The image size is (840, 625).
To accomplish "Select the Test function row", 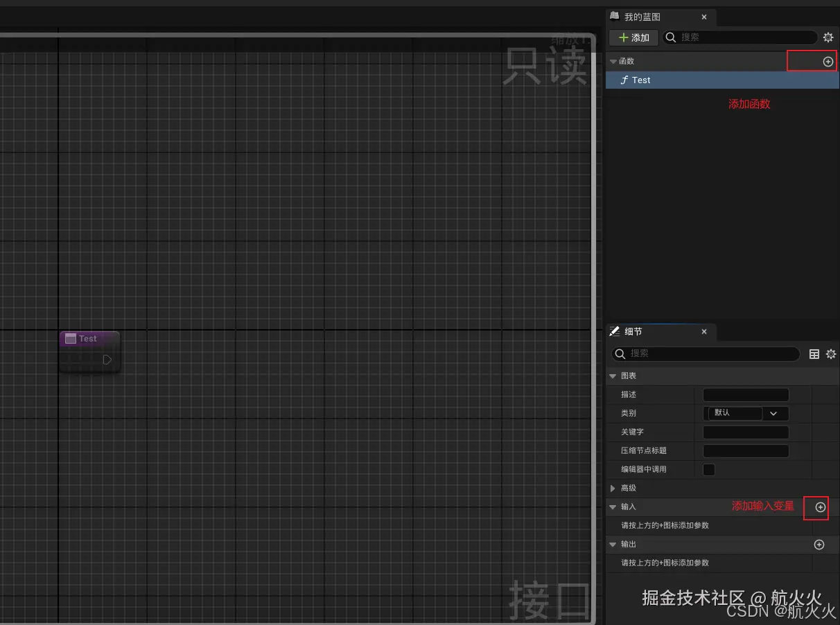I will tap(723, 80).
